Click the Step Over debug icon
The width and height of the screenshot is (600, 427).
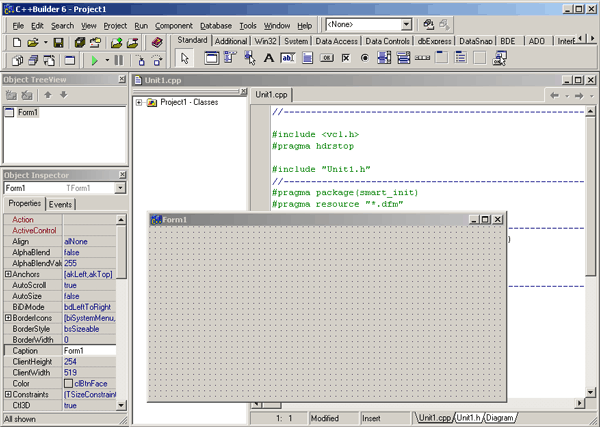(157, 60)
